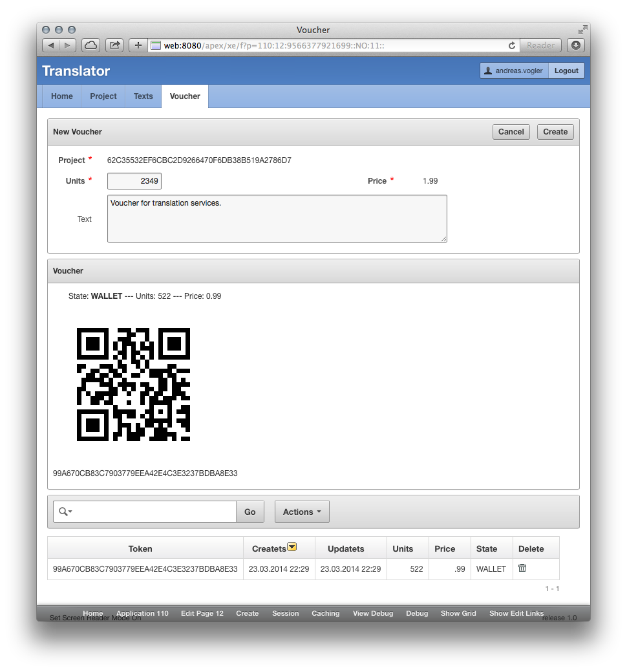This screenshot has height=672, width=627.
Task: Click the page favicon in the address bar
Action: pos(156,45)
